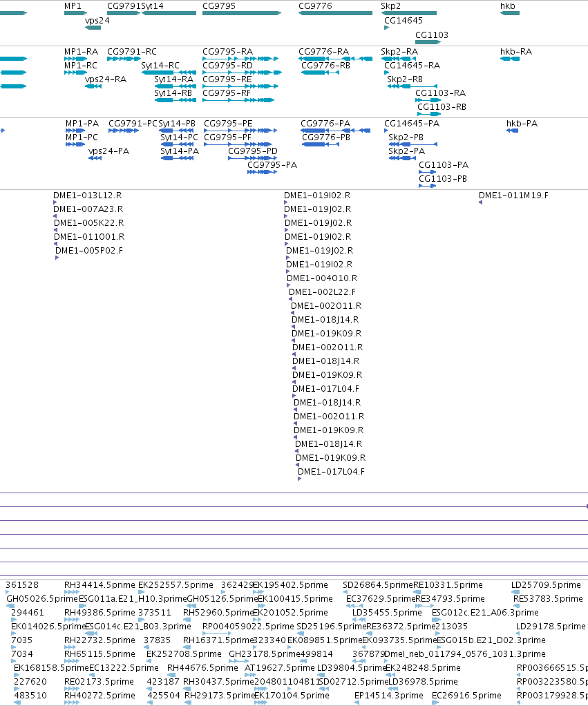Select EST 'LD25709.5prime'
The width and height of the screenshot is (588, 706).
pos(547,585)
